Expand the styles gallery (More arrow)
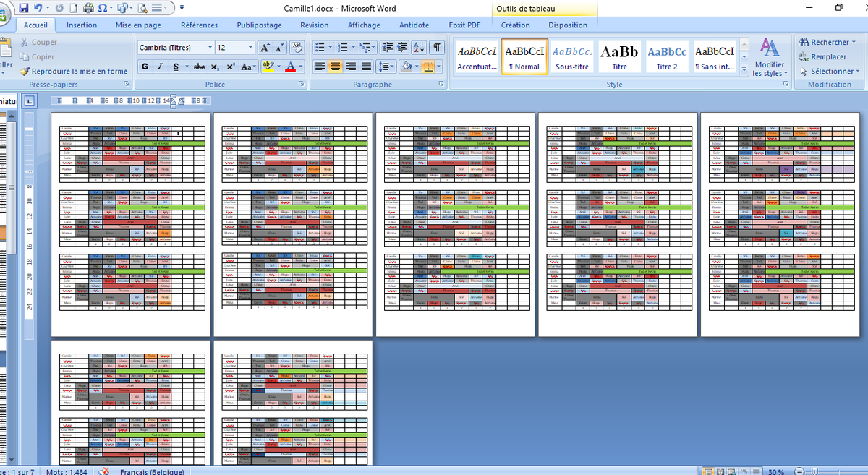 [743, 72]
